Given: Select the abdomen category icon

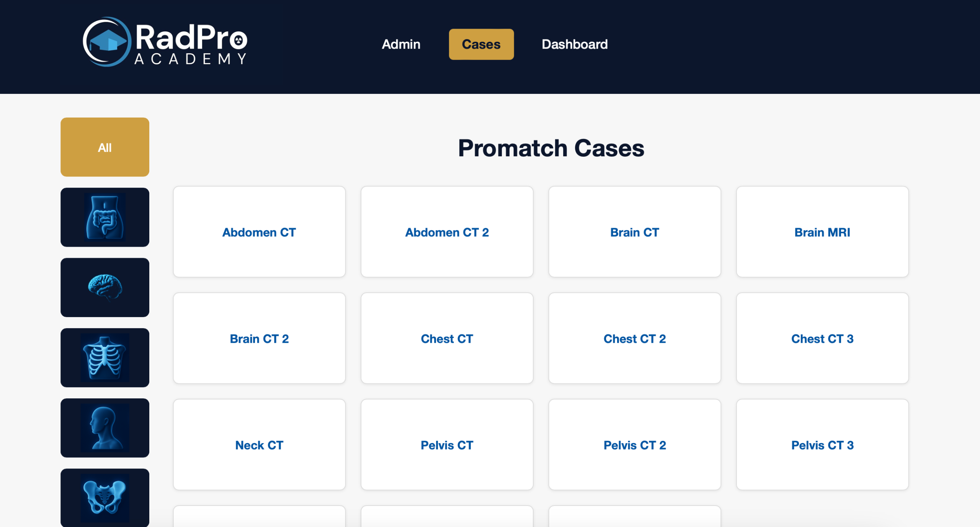Looking at the screenshot, I should coord(105,217).
